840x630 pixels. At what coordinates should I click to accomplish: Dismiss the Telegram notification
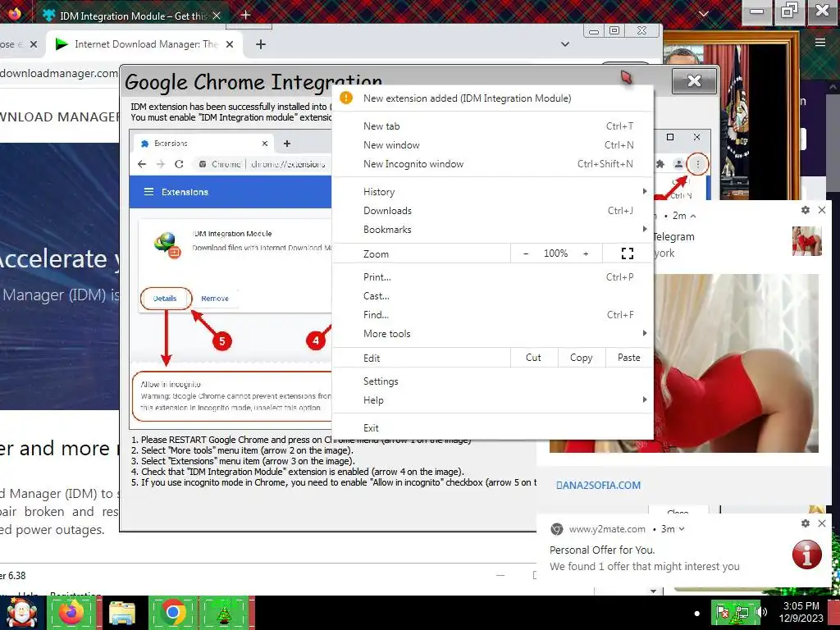click(x=822, y=210)
